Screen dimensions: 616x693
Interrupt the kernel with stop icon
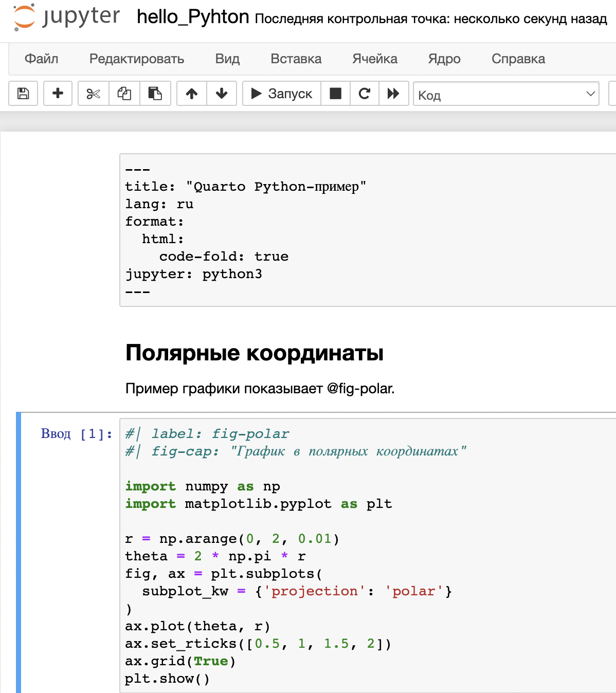click(335, 94)
